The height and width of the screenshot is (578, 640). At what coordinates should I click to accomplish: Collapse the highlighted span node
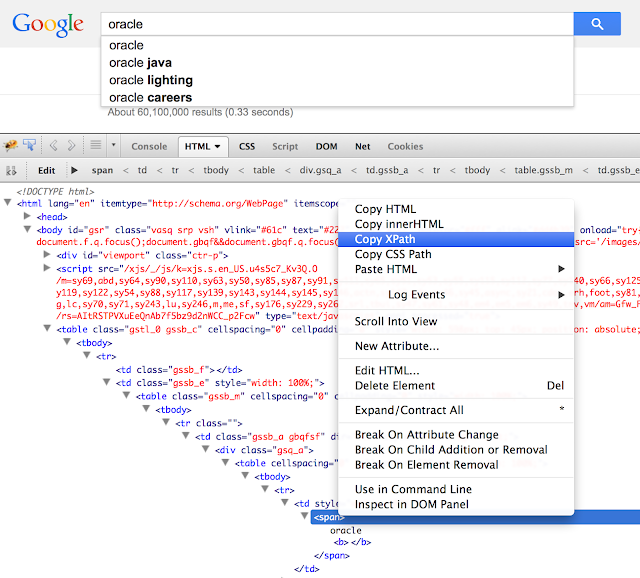[x=304, y=516]
